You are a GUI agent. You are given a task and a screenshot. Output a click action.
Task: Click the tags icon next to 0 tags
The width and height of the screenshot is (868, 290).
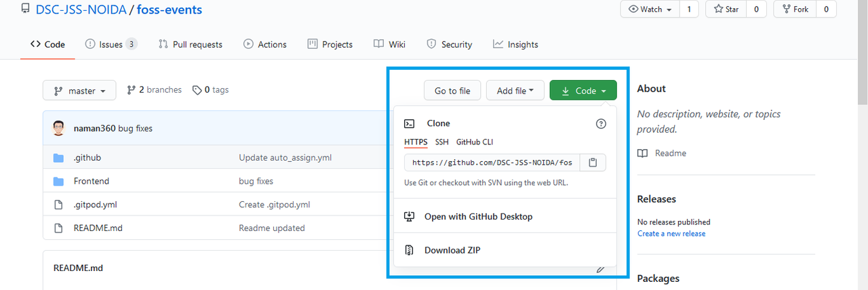coord(197,90)
